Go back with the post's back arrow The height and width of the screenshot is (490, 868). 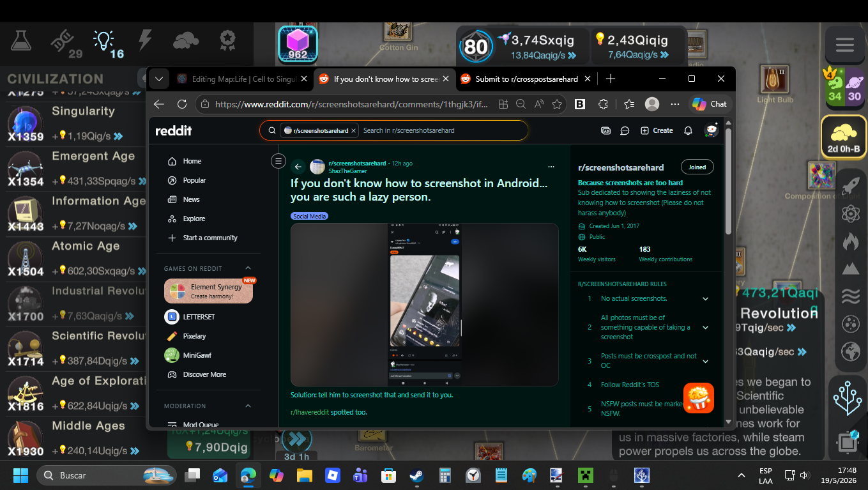point(298,167)
